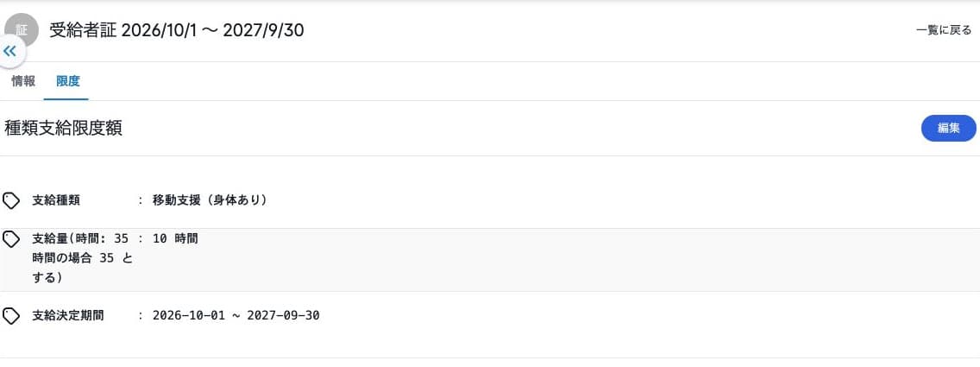Click the tag icon beside 支給決定期間

tap(11, 316)
